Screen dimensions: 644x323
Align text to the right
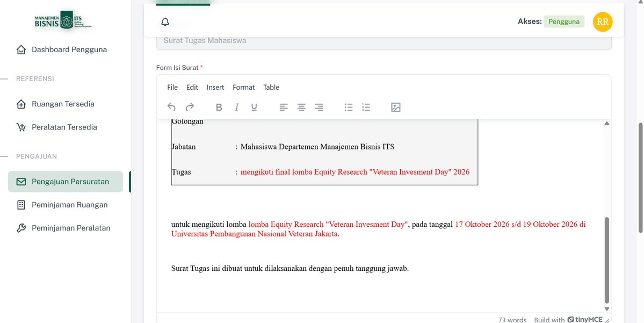319,107
